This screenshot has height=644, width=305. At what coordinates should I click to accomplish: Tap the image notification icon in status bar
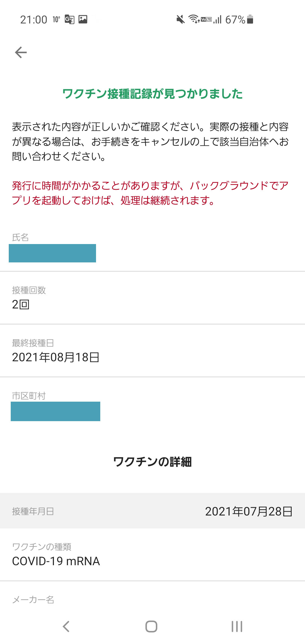pyautogui.click(x=83, y=19)
